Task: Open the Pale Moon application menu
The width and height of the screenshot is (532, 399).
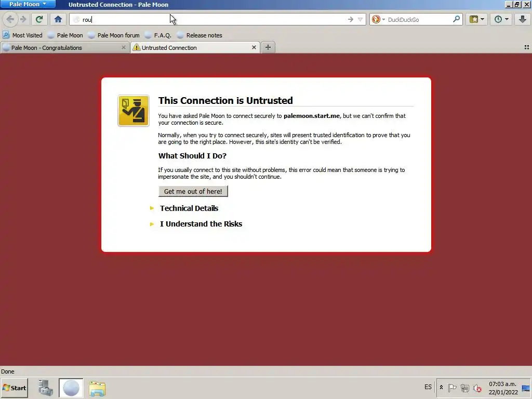Action: pos(28,4)
